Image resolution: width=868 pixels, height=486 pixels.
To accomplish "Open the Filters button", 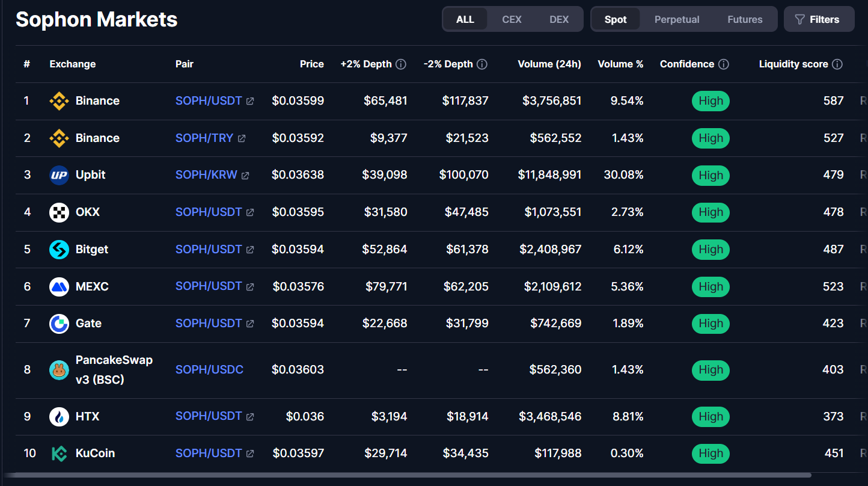I will pyautogui.click(x=819, y=19).
